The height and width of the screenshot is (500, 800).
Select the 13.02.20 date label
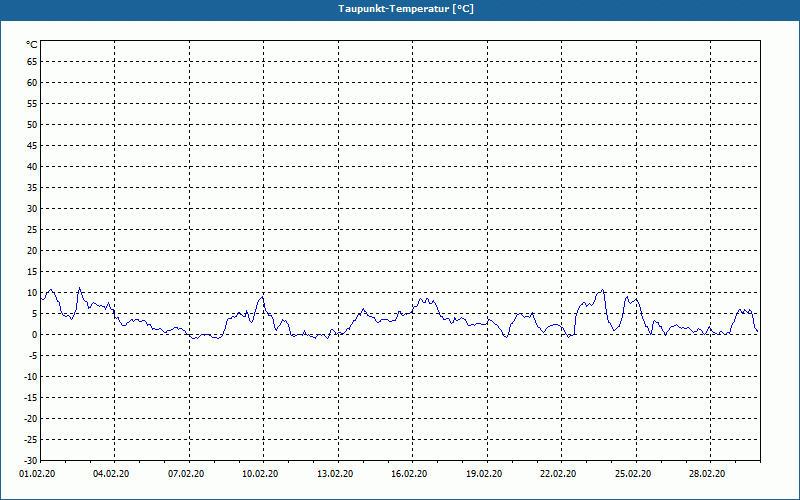click(x=335, y=474)
